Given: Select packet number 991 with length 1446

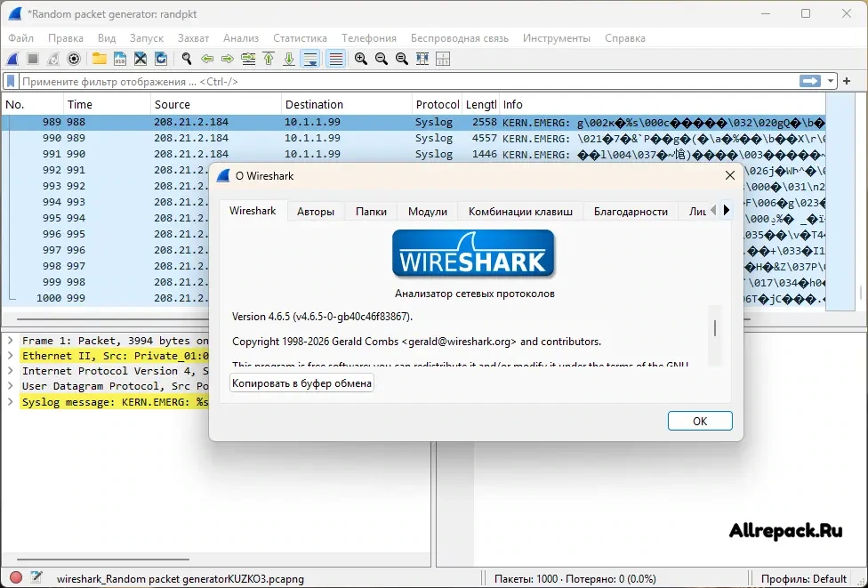Looking at the screenshot, I should click(413, 155).
